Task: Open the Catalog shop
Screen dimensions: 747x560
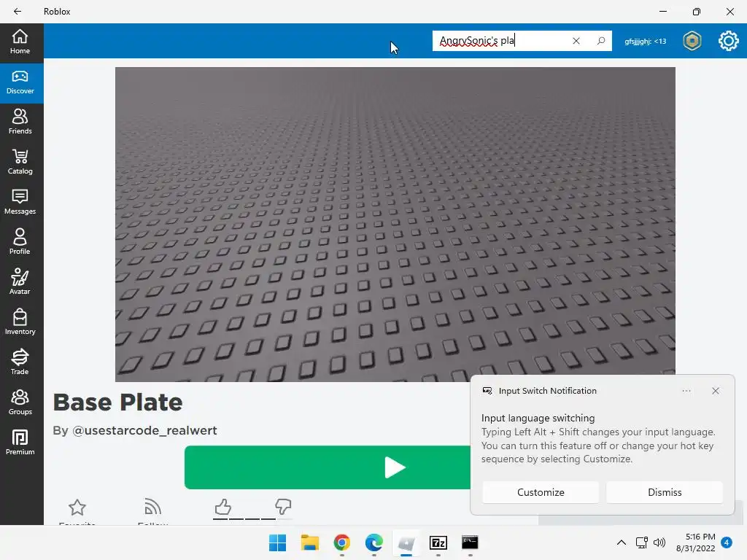Action: coord(20,163)
